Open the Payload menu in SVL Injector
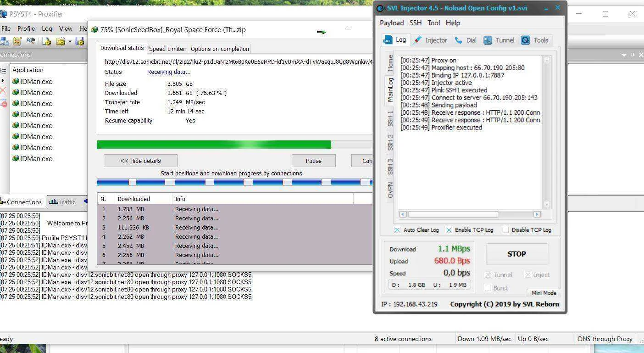The image size is (644, 353). point(392,23)
